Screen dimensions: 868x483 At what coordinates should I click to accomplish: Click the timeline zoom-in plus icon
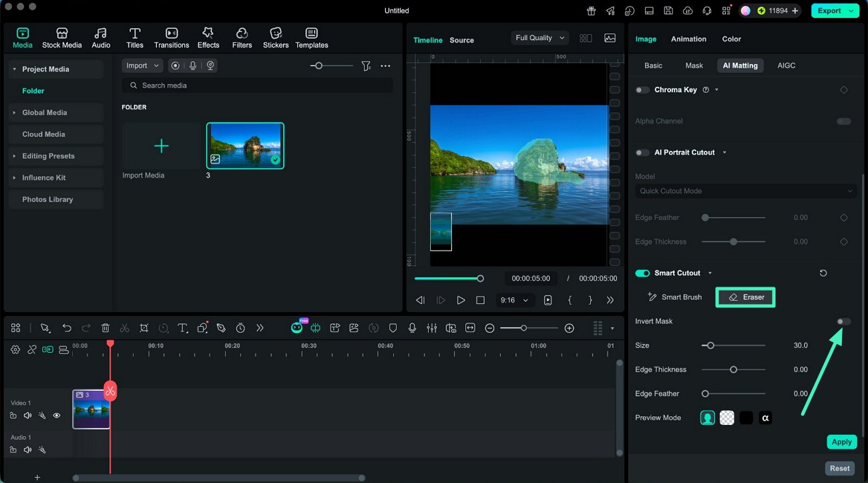pos(569,328)
